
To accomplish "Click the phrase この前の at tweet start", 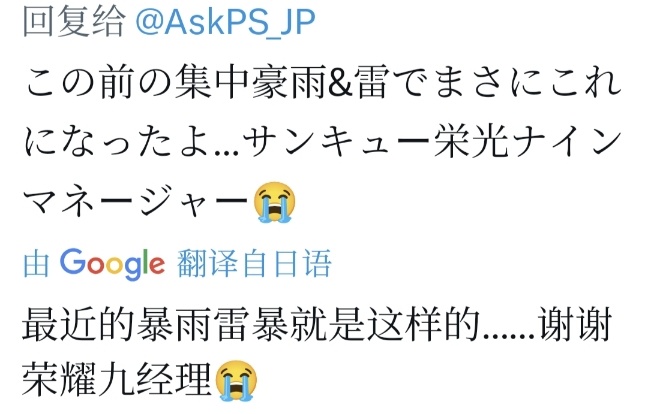I will [x=99, y=84].
